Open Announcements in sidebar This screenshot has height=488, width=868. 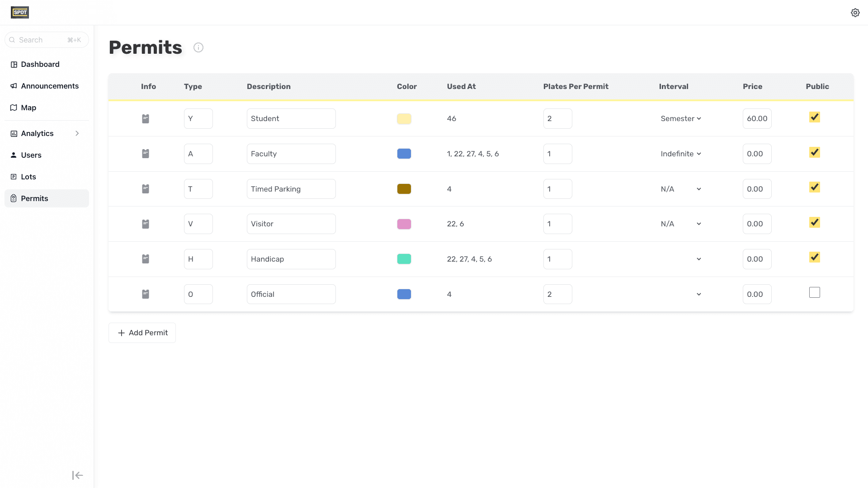pyautogui.click(x=49, y=86)
